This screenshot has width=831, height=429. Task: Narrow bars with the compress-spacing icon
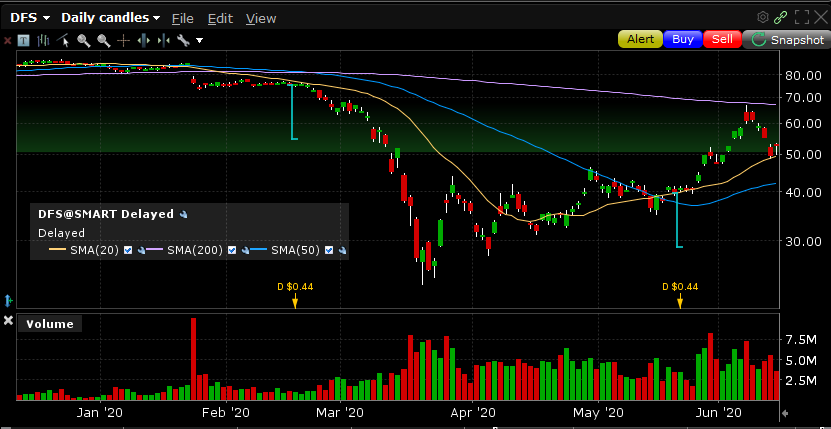(x=163, y=40)
